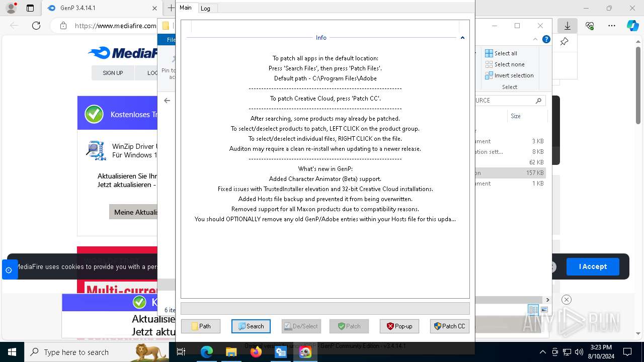Select the 157 KB file row
This screenshot has height=362, width=644.
[510, 173]
